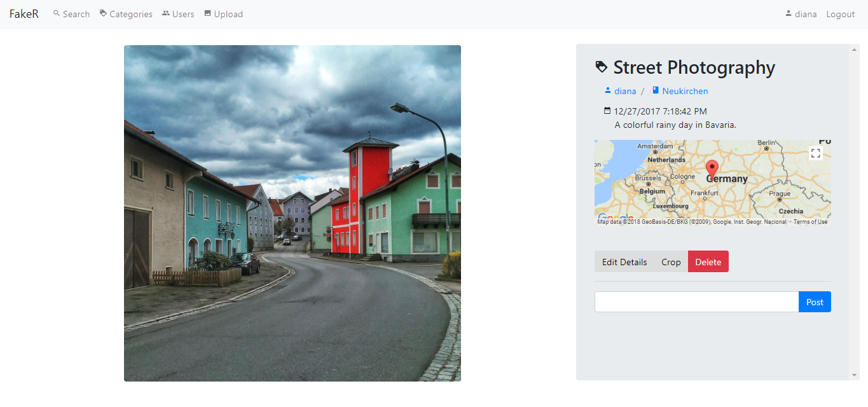Viewport: 868px width, 407px height.
Task: Click the Germany label on map
Action: pos(727,179)
